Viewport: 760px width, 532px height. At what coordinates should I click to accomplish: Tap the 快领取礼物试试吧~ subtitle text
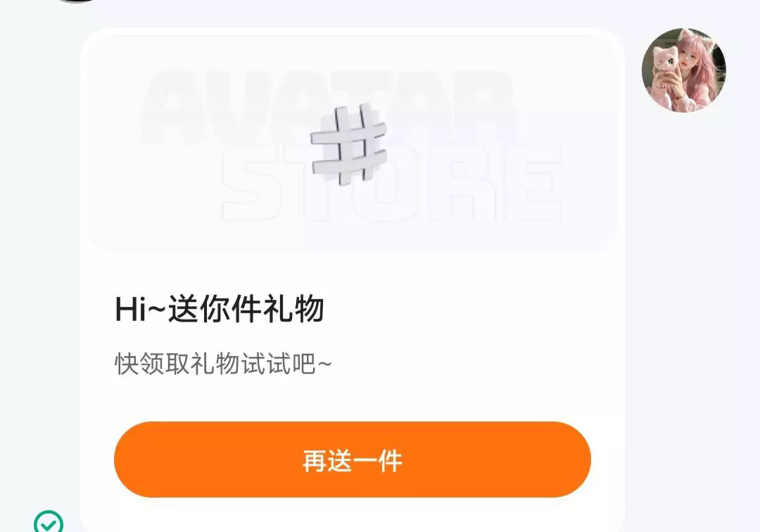(224, 363)
